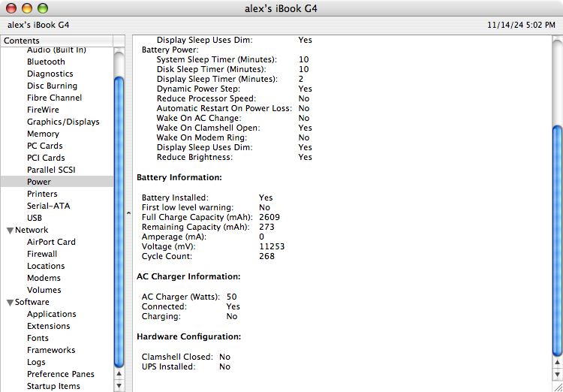Click the Reduce Brightness label

tap(194, 157)
